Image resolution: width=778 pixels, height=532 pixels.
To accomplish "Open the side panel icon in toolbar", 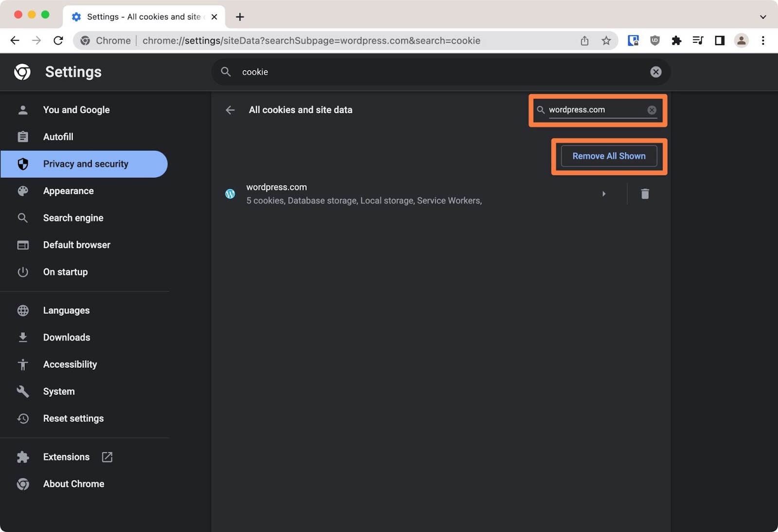I will click(x=719, y=40).
